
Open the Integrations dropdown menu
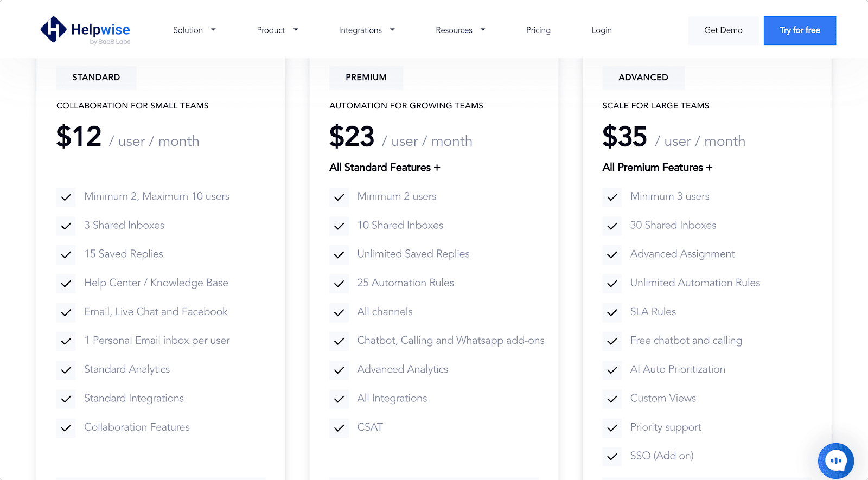tap(366, 30)
